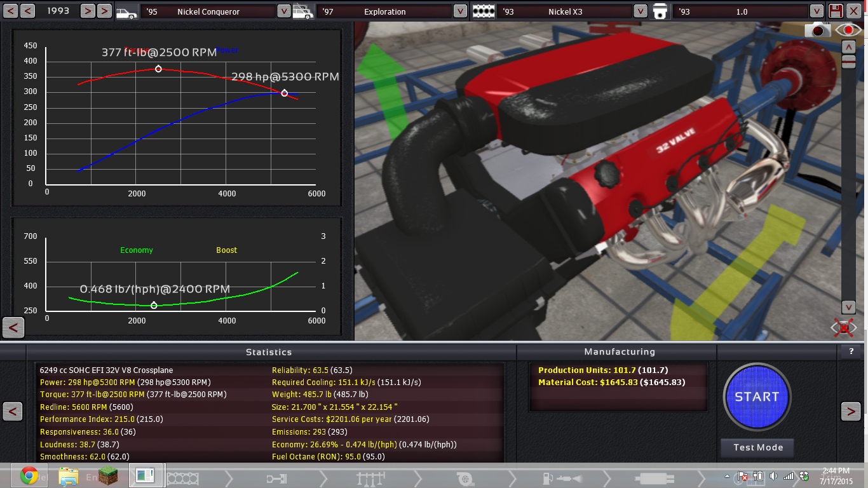Go to previous page with bottom-left arrow
Viewport: 868px width, 488px height.
pos(13,411)
